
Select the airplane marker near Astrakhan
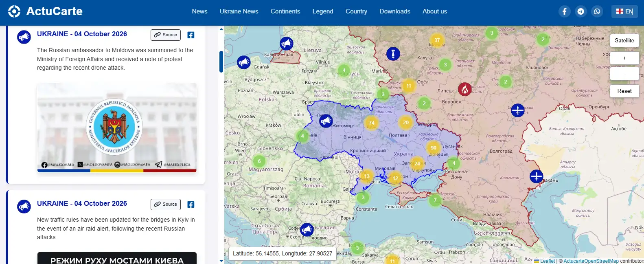537,176
